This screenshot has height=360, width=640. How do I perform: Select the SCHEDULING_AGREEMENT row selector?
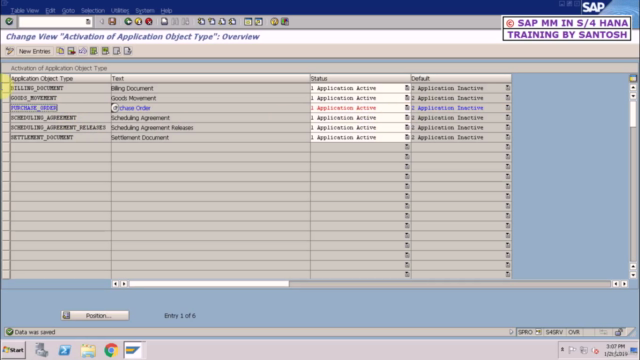coord(6,118)
